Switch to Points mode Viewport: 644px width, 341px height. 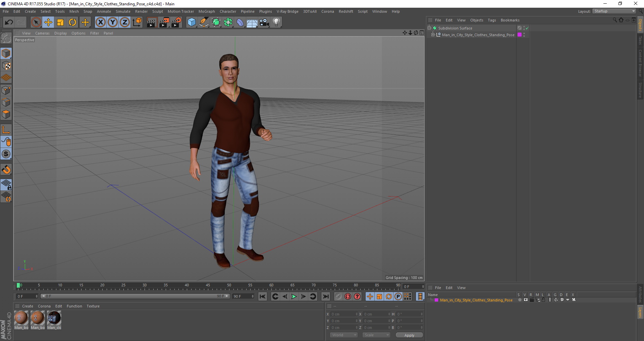tap(6, 90)
